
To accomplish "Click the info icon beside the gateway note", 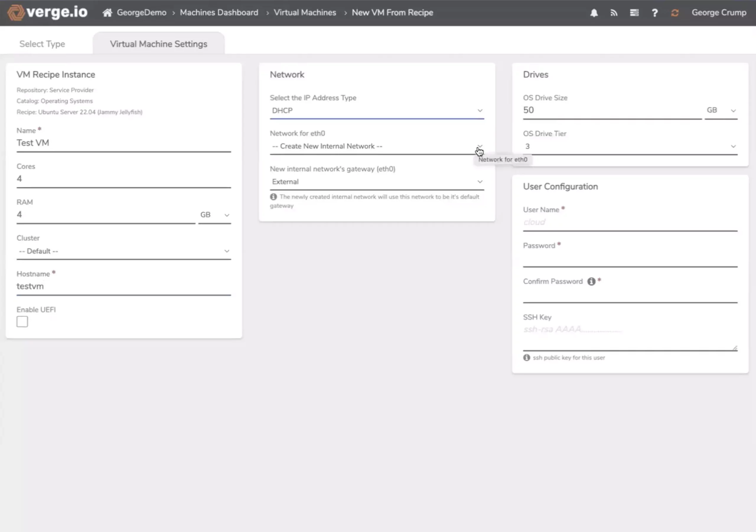I will coord(273,197).
